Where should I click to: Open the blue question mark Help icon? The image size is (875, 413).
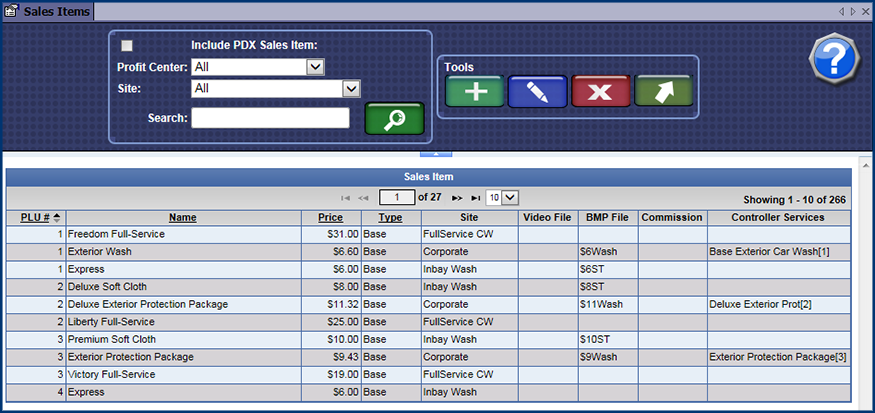[x=833, y=61]
